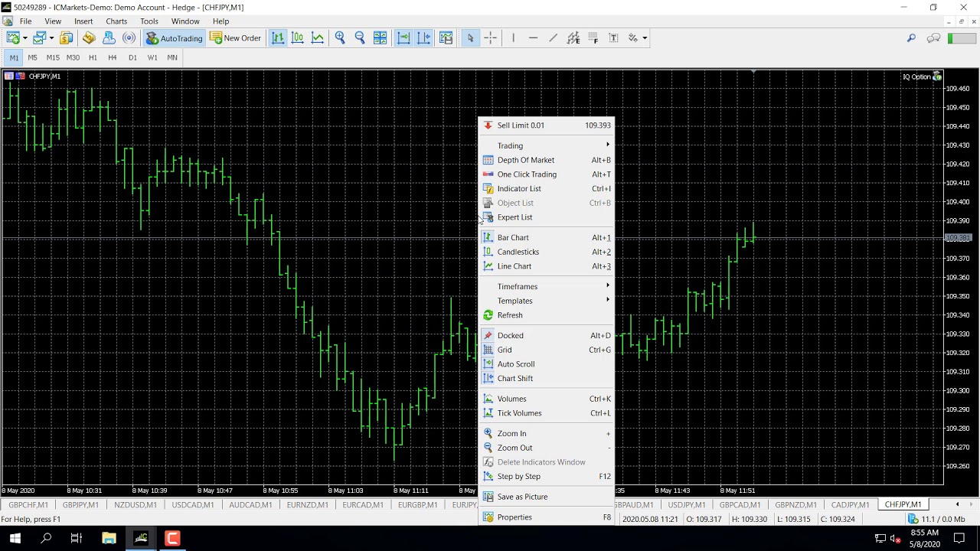Click Refresh in context menu
This screenshot has width=980, height=551.
pos(547,315)
